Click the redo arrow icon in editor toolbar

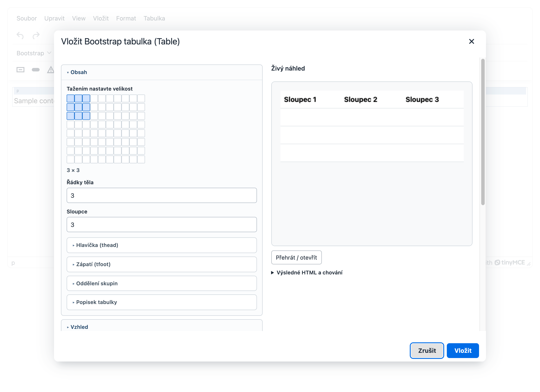point(36,35)
